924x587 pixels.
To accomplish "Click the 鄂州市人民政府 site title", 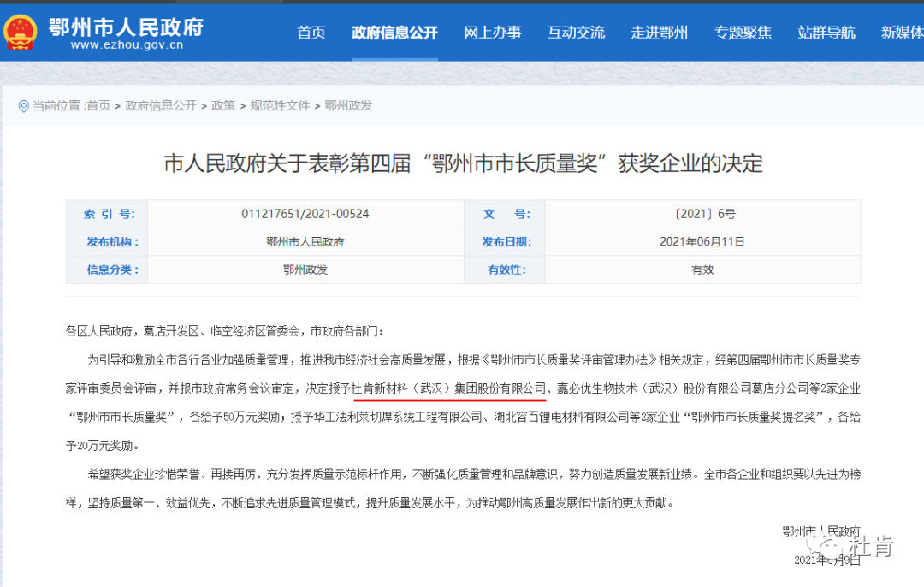I will (126, 27).
